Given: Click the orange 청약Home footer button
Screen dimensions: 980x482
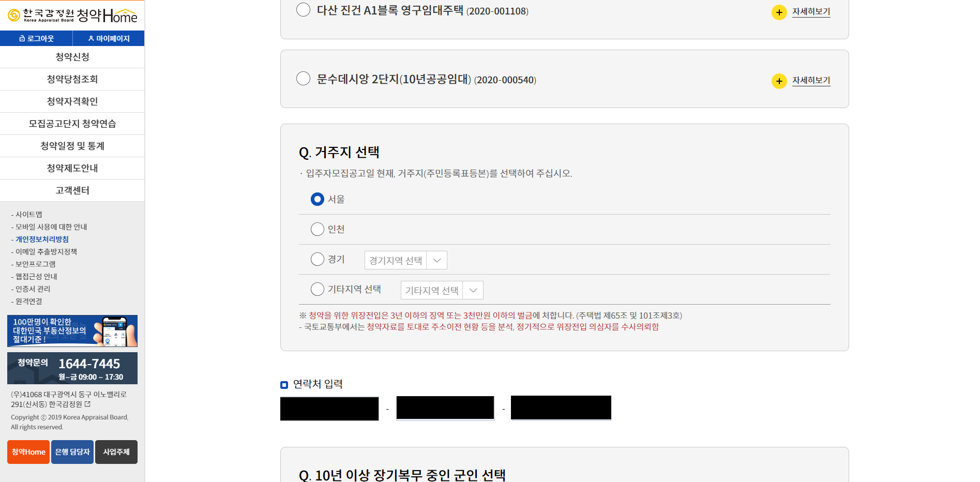Looking at the screenshot, I should pyautogui.click(x=28, y=451).
